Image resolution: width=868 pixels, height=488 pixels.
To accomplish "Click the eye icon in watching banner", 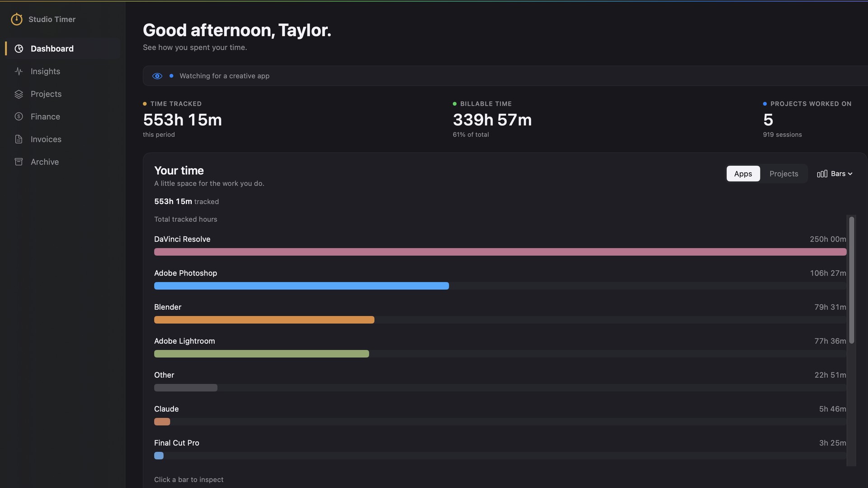I will 157,76.
